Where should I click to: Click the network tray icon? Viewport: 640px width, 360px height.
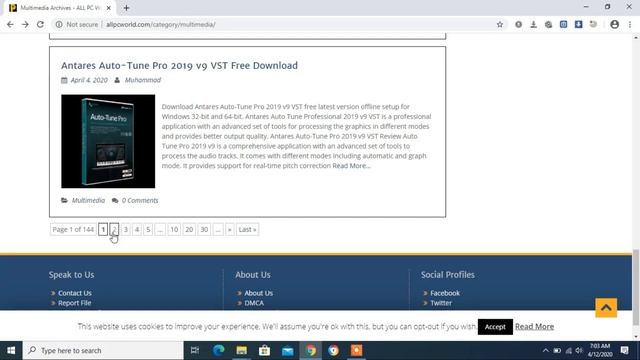click(x=568, y=351)
